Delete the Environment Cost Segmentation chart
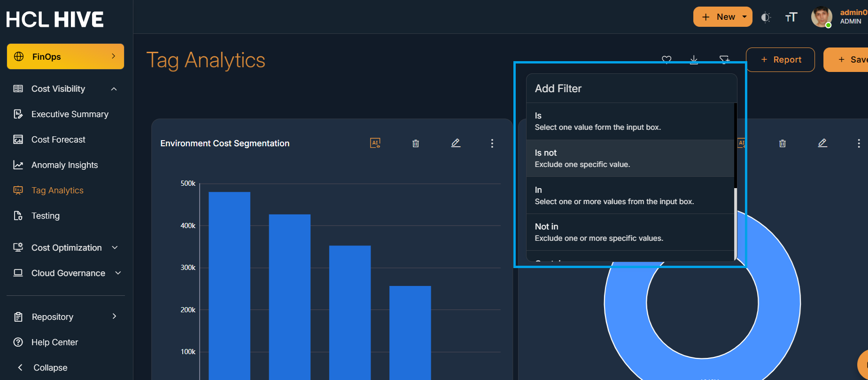 pyautogui.click(x=416, y=143)
